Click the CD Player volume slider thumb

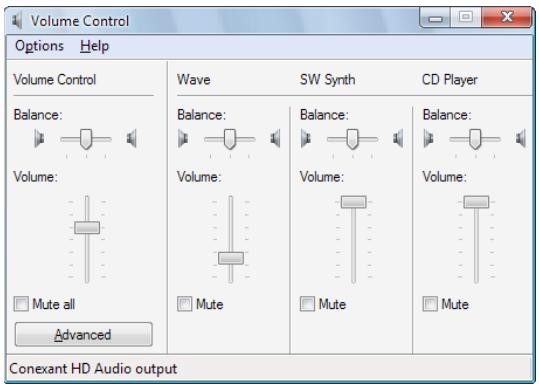point(476,202)
